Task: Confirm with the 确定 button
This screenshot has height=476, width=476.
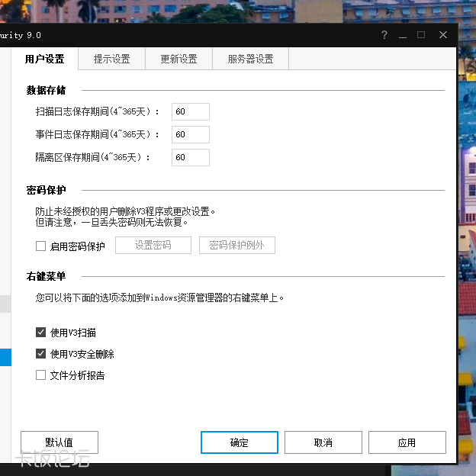Action: 240,442
